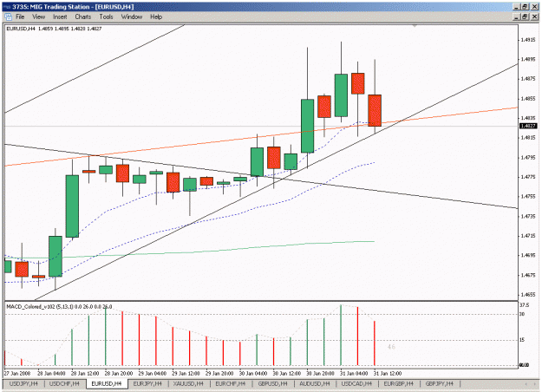Screen dimensions: 542x392
Task: Switch to the GBPJPY,H4 chart tab
Action: [440, 383]
